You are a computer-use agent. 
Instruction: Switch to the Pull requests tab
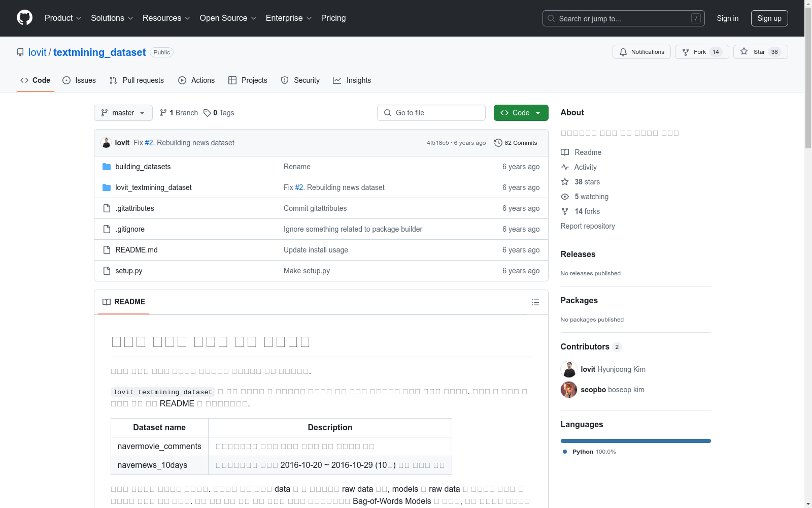click(137, 80)
